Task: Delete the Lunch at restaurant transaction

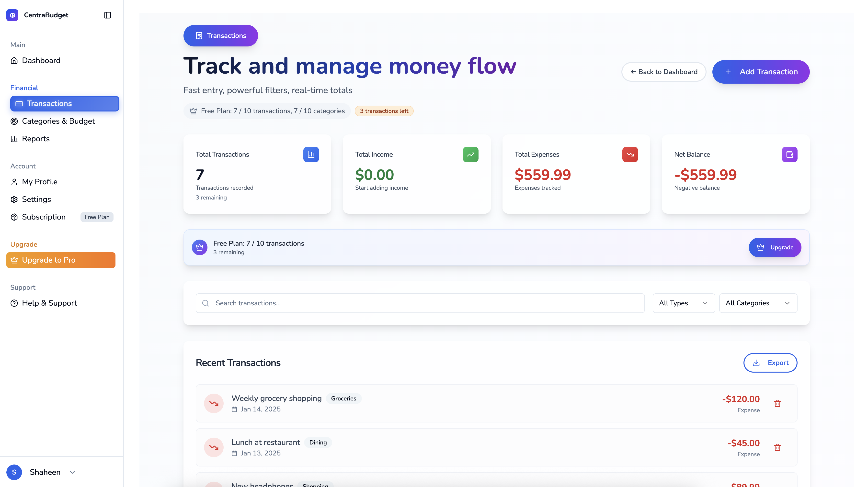Action: (777, 448)
